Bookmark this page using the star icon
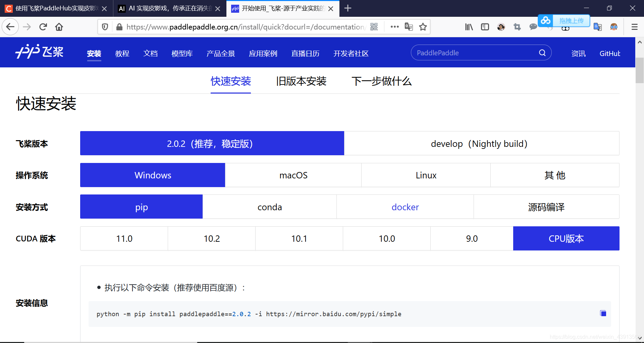 [x=423, y=27]
